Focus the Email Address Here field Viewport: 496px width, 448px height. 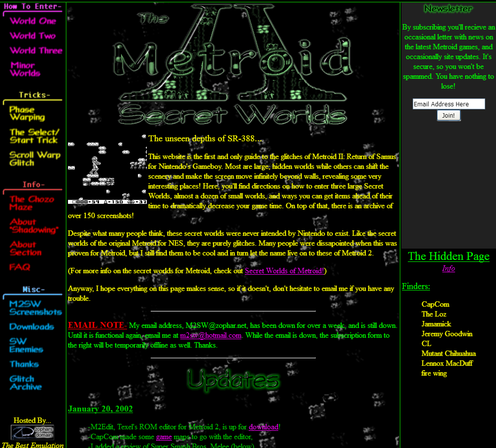449,104
